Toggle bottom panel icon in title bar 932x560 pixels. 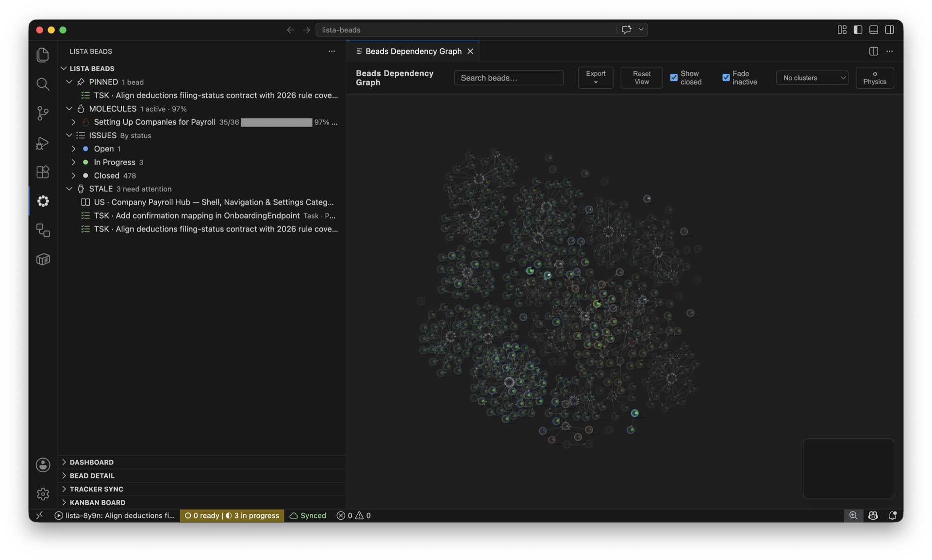(874, 30)
